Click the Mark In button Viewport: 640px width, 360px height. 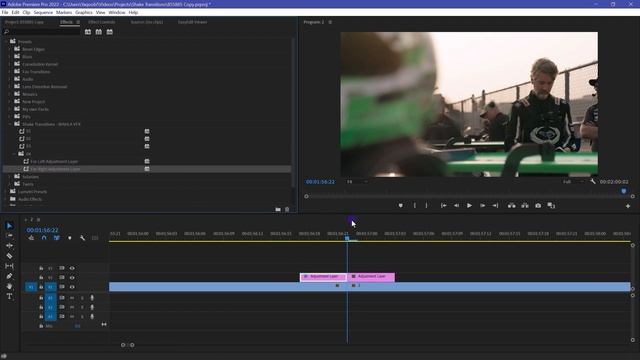pyautogui.click(x=415, y=206)
